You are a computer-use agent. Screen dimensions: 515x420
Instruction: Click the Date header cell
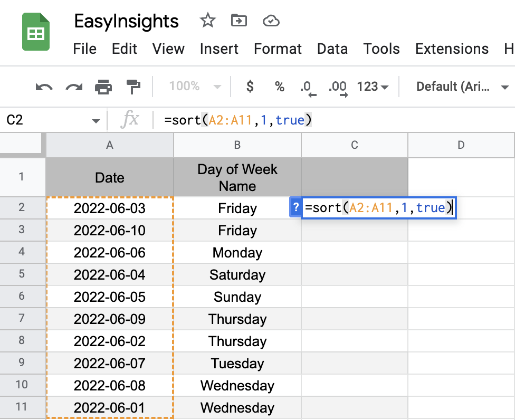pos(110,177)
